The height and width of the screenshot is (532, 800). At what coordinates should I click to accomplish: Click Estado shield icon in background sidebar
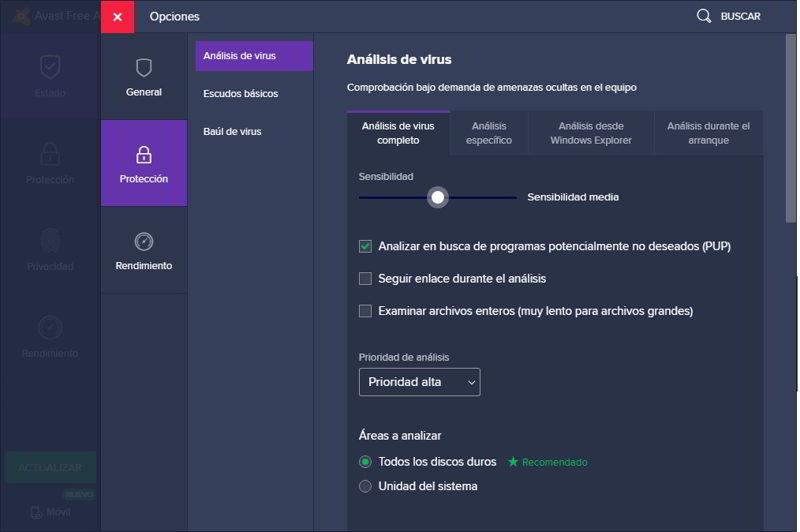[x=50, y=67]
